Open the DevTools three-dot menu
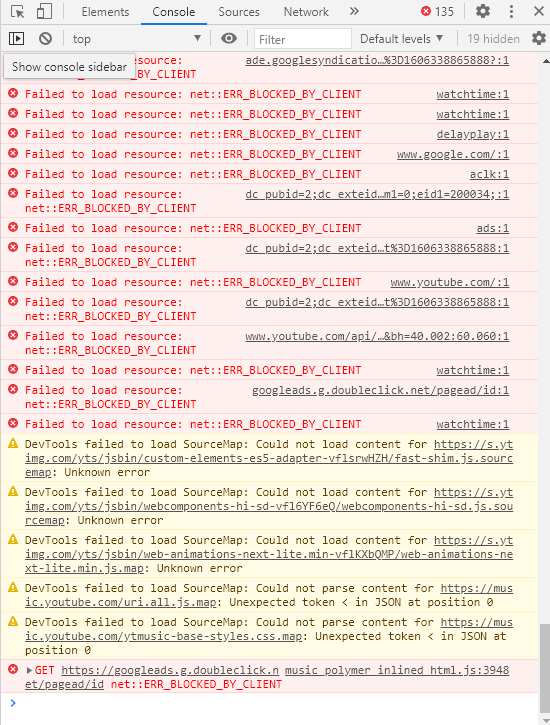This screenshot has height=725, width=550. 511,11
